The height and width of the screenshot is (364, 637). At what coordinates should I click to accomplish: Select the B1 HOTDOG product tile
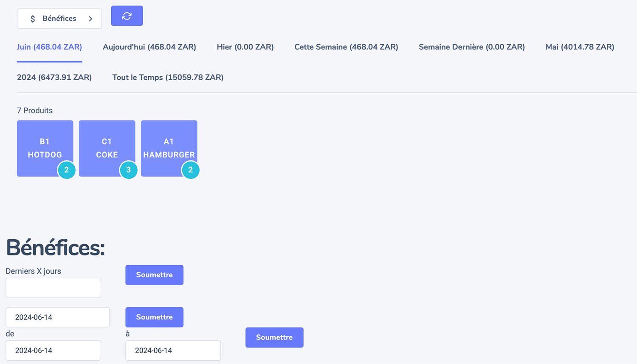45,148
